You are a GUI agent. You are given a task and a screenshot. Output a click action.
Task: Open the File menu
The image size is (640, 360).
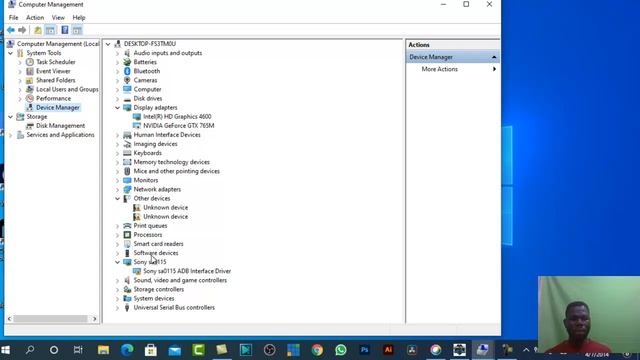click(x=13, y=18)
